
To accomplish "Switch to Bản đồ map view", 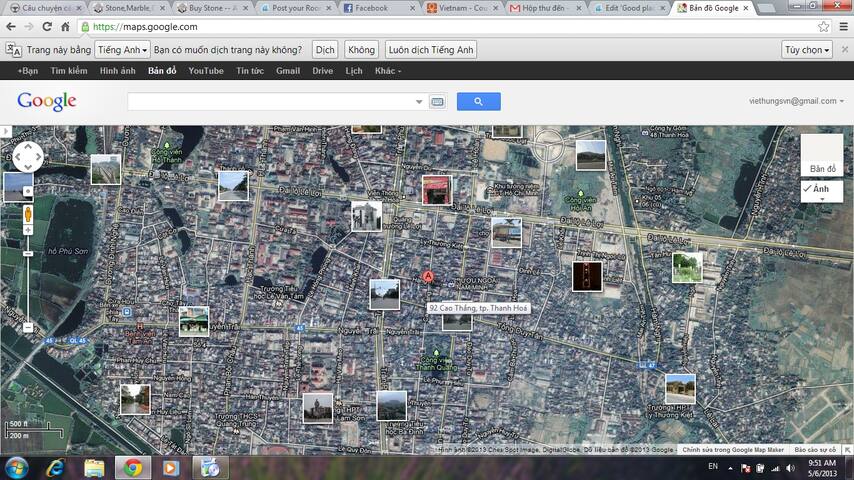I will pyautogui.click(x=822, y=156).
